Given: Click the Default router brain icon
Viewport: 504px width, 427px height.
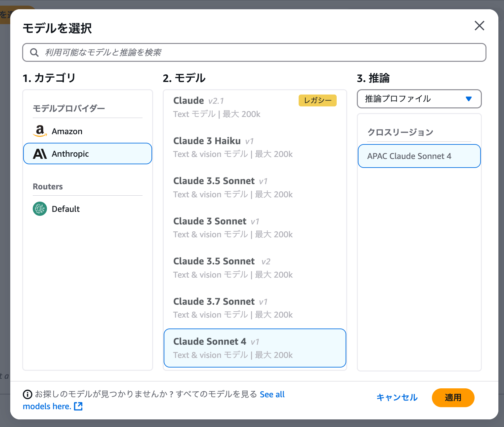Looking at the screenshot, I should click(x=40, y=209).
